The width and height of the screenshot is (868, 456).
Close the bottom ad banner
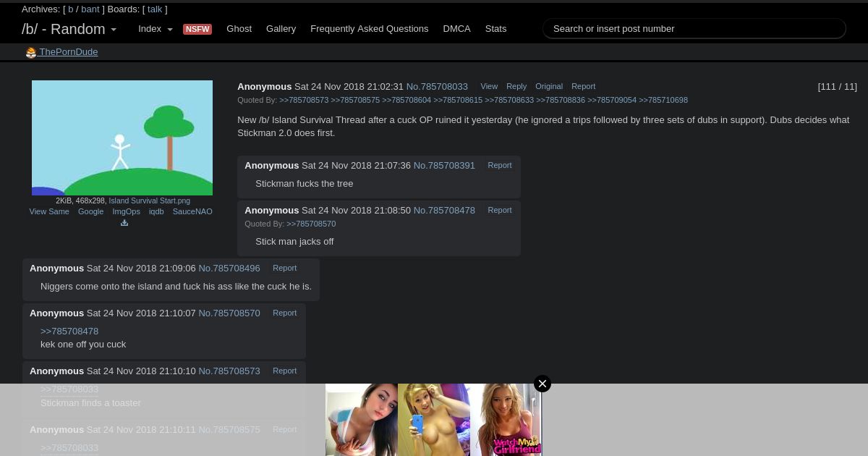coord(542,384)
